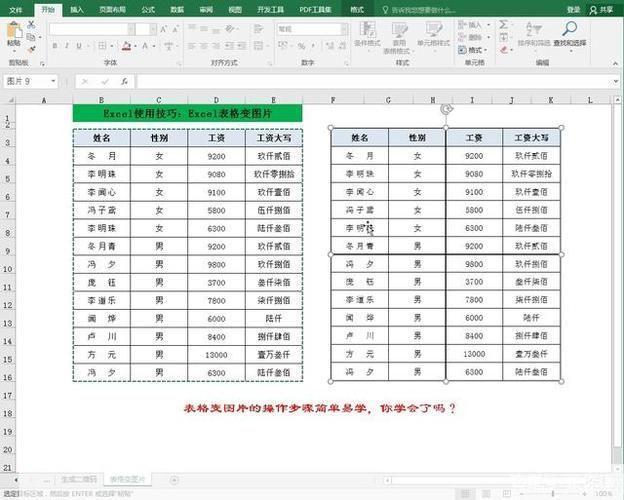Screen dimensions: 624x500
Task: Click Insert cells (插入) button
Action: click(x=474, y=25)
